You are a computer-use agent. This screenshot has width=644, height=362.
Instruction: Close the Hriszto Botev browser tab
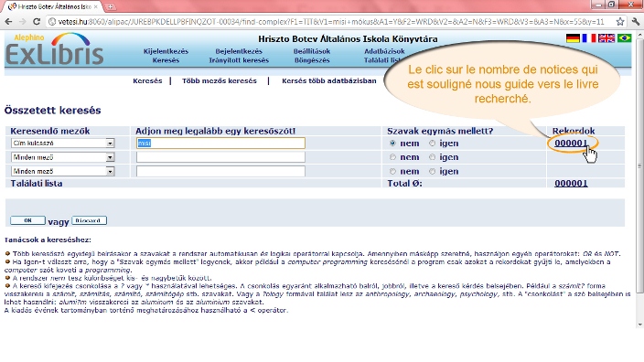point(96,6)
